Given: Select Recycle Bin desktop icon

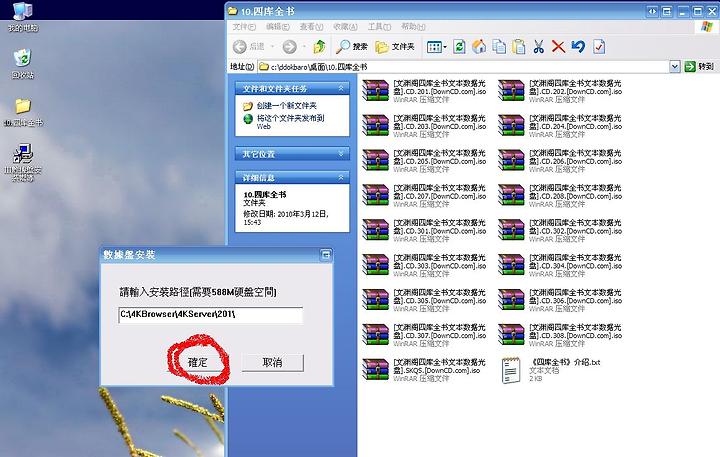Looking at the screenshot, I should point(22,64).
